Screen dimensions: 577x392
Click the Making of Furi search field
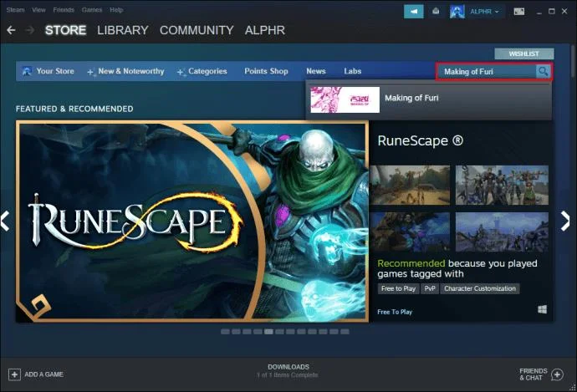pos(486,71)
